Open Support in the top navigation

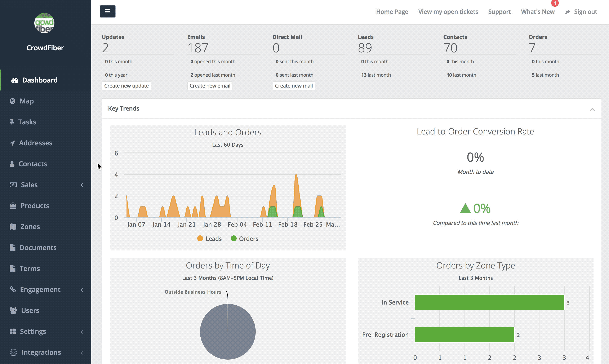coord(499,12)
